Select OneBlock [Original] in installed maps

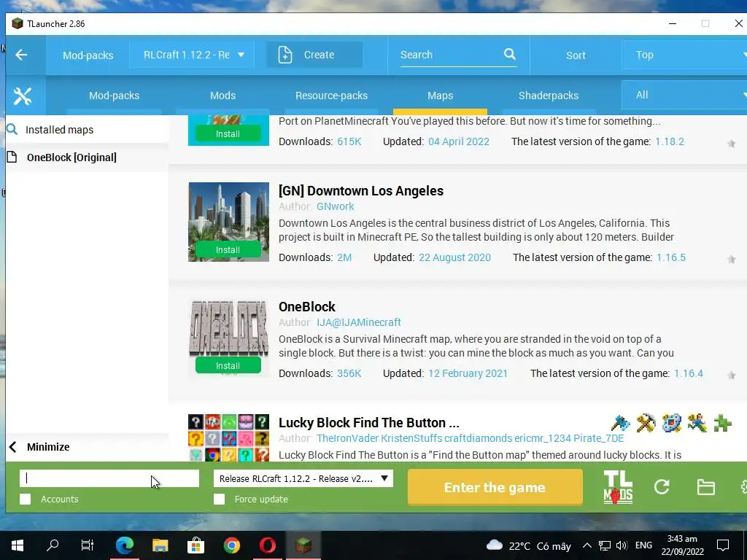[x=87, y=157]
